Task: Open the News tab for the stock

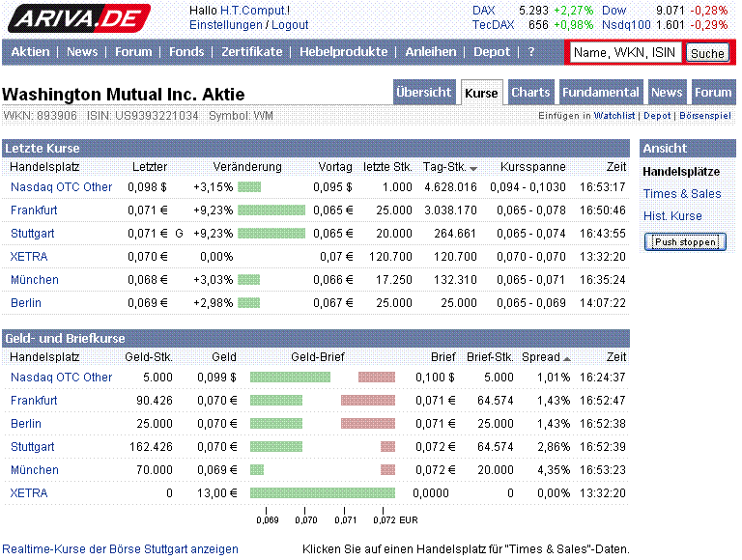Action: (x=667, y=92)
